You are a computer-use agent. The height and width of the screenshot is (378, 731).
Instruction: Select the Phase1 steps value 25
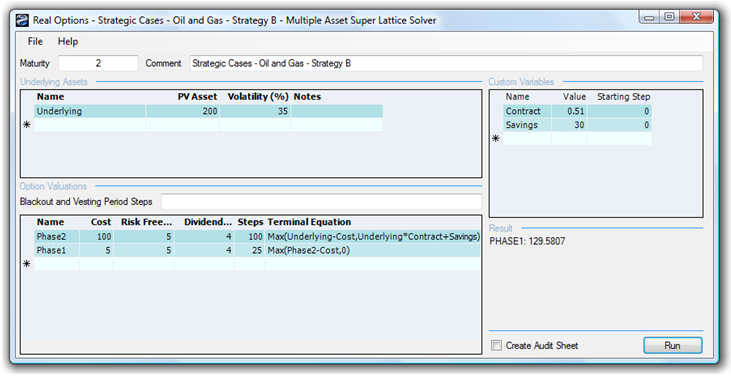249,250
